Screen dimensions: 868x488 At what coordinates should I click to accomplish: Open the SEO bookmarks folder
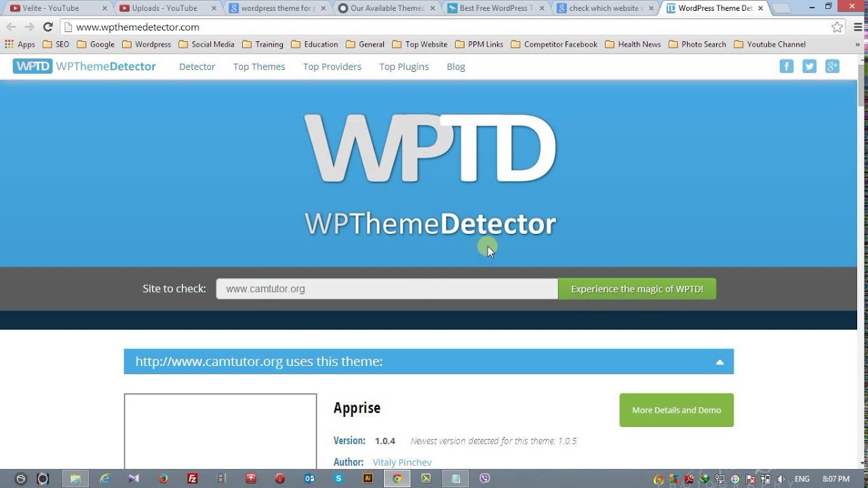click(x=56, y=44)
